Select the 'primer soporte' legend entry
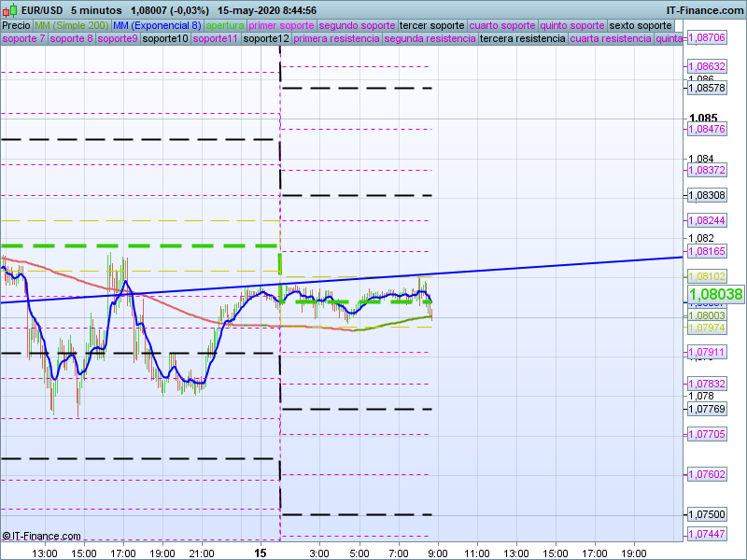Screen dimensions: 747x560 click(282, 25)
